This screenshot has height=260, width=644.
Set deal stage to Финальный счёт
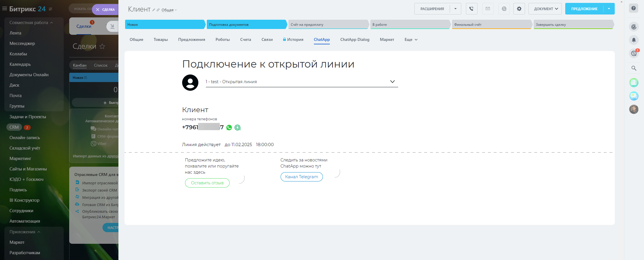(491, 25)
